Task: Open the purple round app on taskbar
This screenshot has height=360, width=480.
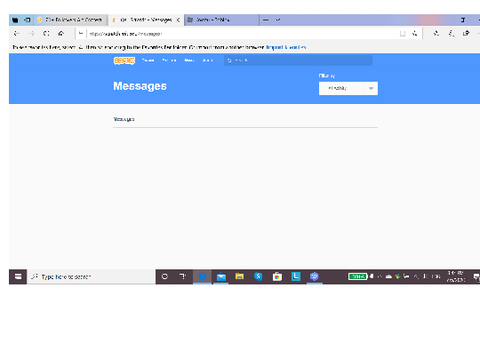Action: tap(314, 277)
